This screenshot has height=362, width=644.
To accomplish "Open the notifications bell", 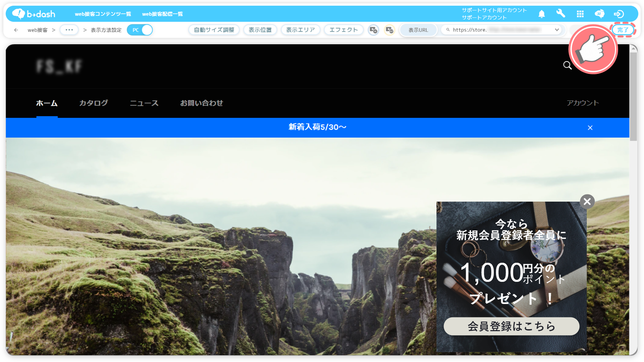I will point(541,14).
